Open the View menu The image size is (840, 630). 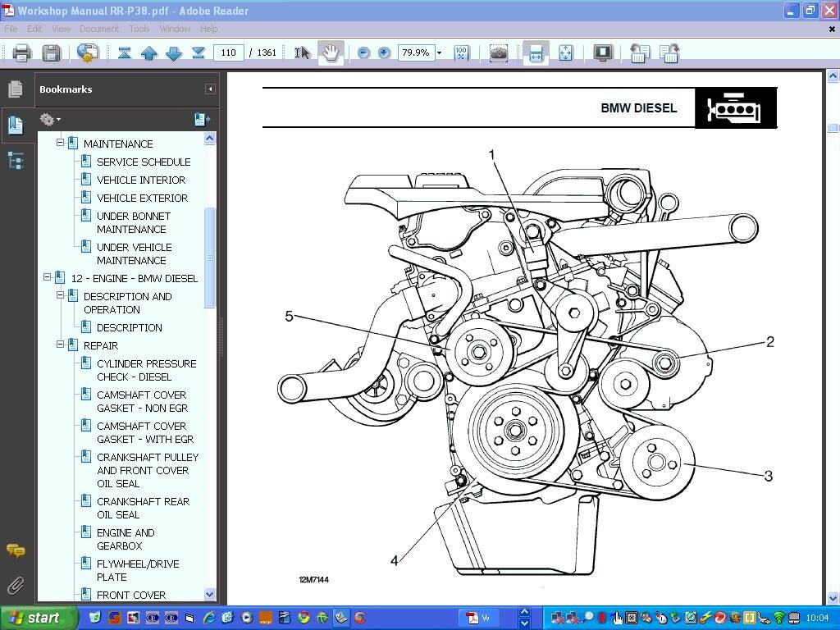tap(61, 29)
